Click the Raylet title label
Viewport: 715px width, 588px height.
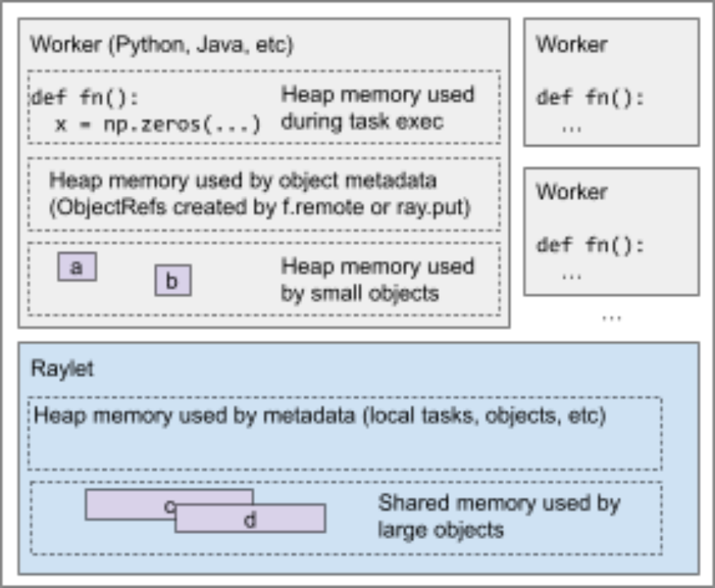pyautogui.click(x=62, y=368)
